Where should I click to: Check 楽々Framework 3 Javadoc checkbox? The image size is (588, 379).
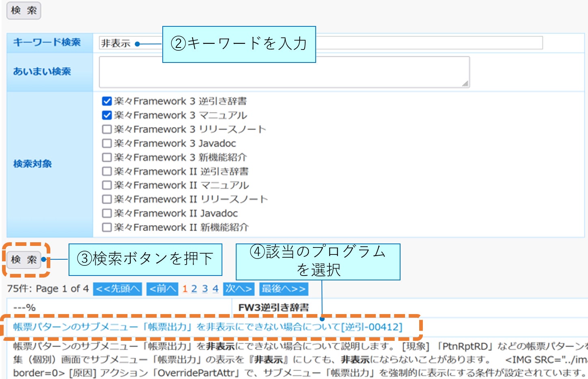[107, 143]
